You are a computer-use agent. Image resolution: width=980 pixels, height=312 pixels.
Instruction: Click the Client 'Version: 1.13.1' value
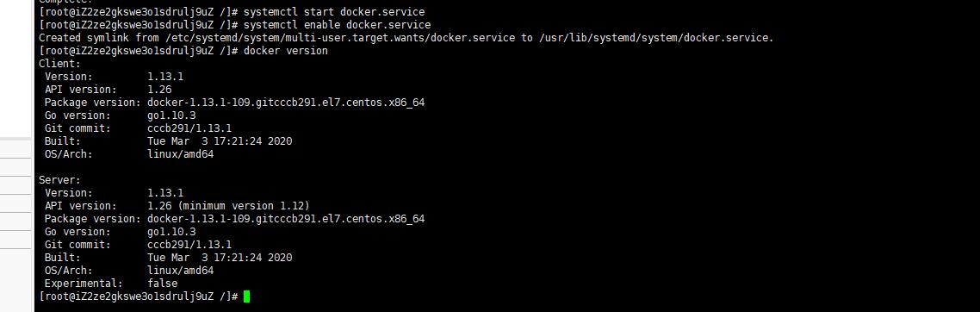165,77
